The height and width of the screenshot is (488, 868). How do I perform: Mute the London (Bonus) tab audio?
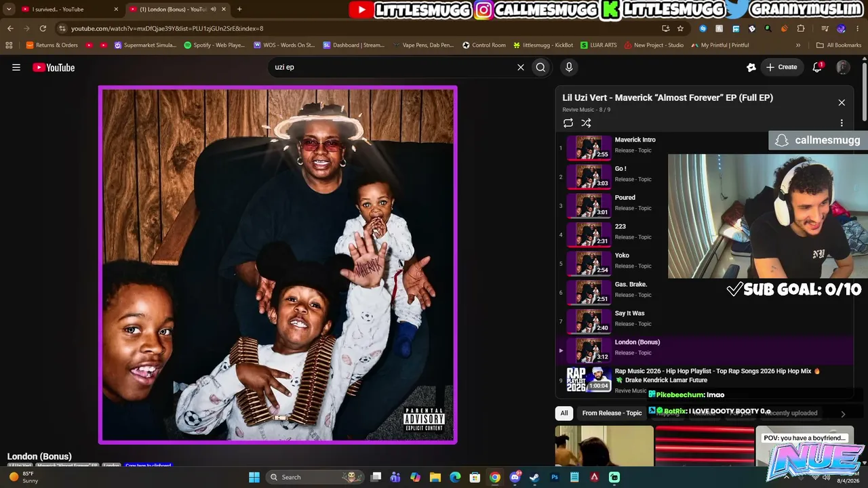tap(214, 9)
